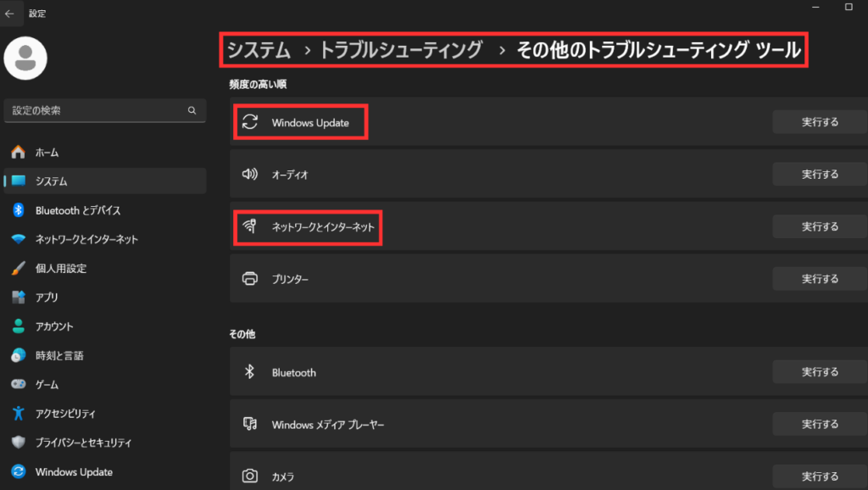Click the アプリ sidebar icon

(x=19, y=298)
